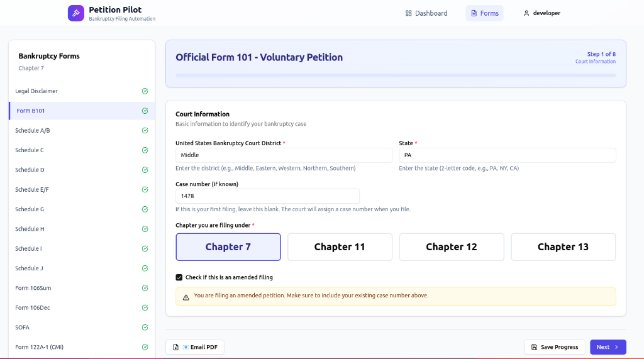The image size is (644, 359).
Task: Click the check icon beside Form B101
Action: click(x=145, y=111)
